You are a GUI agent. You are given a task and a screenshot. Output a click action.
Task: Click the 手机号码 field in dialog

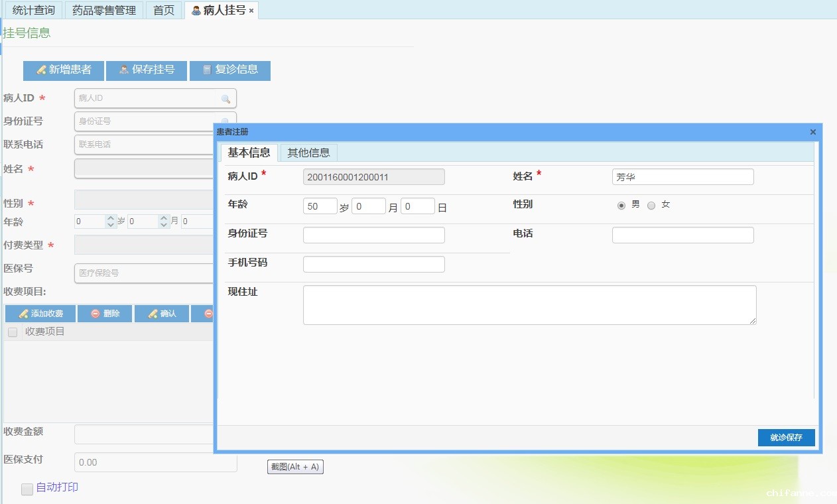(374, 265)
